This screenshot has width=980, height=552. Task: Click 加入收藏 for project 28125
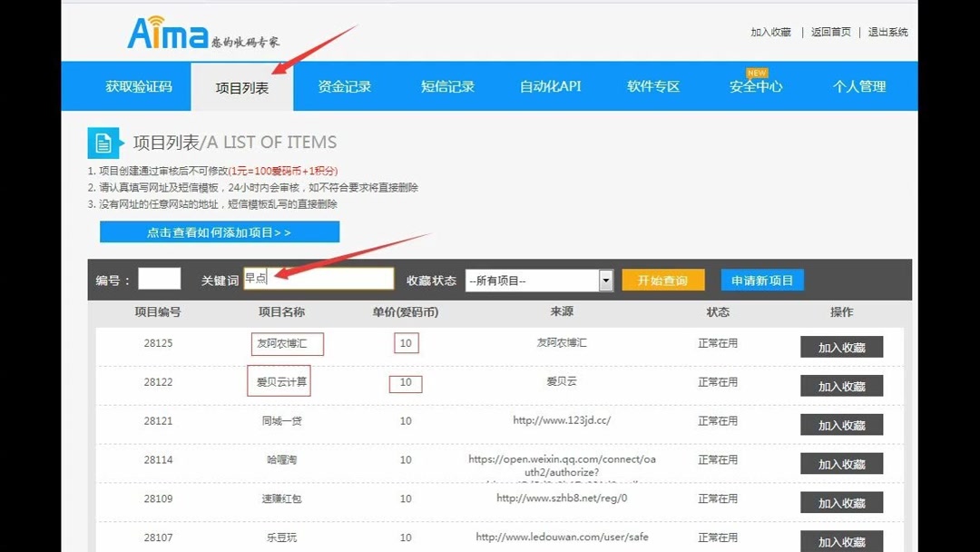841,346
